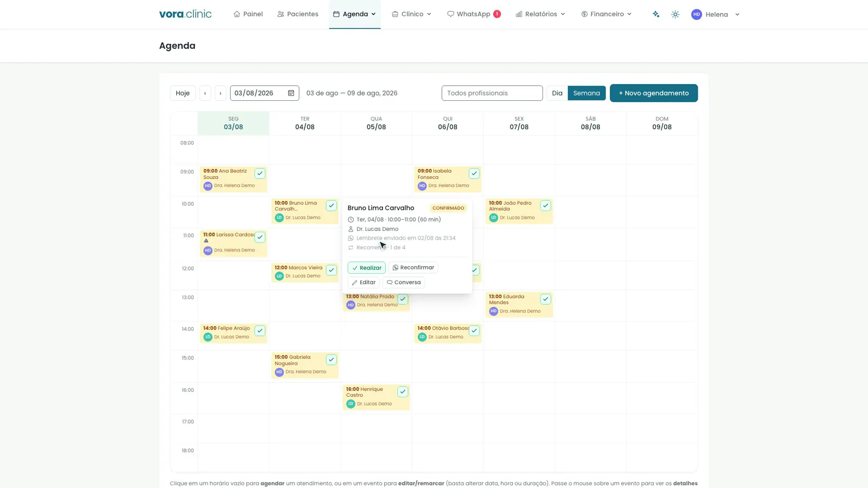Click the HD avatar on Gabriela Nogueira appointment
The height and width of the screenshot is (488, 868).
(279, 372)
